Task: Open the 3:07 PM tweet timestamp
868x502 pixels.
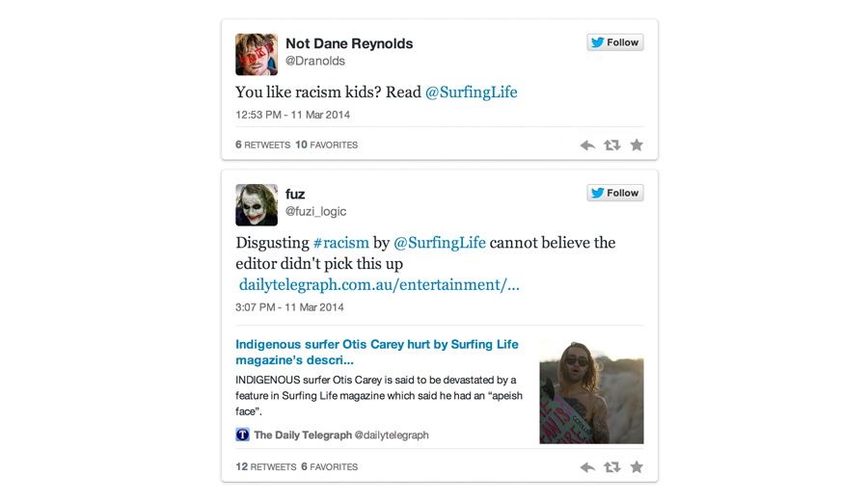Action: (x=289, y=307)
